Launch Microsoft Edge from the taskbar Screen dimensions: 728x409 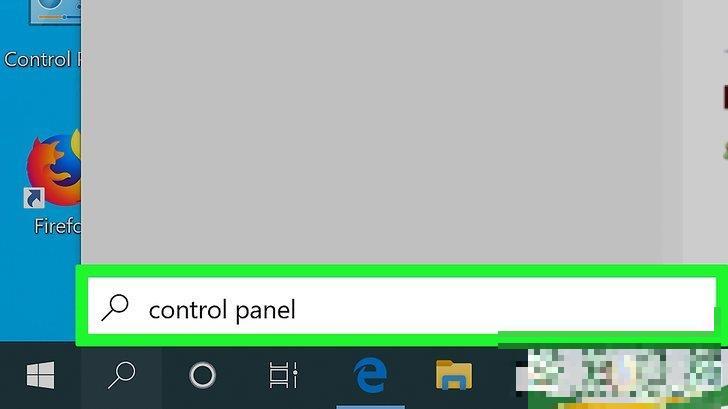tap(370, 375)
